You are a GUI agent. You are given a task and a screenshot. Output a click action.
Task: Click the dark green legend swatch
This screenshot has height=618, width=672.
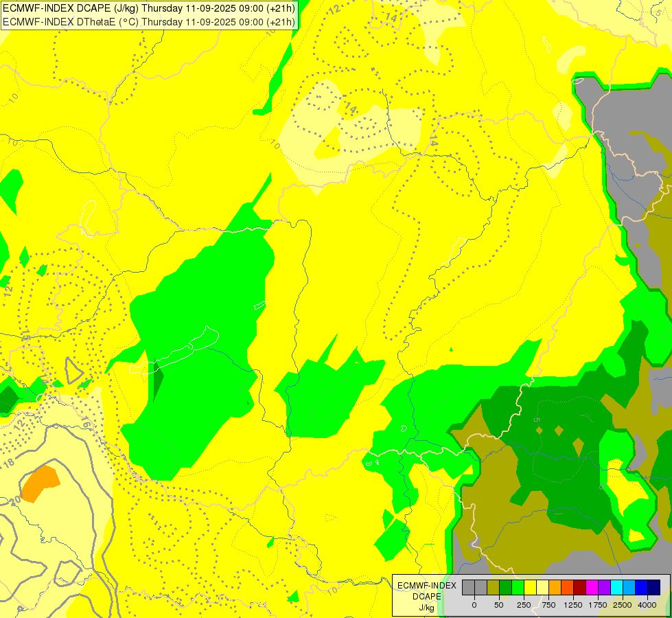click(x=506, y=587)
